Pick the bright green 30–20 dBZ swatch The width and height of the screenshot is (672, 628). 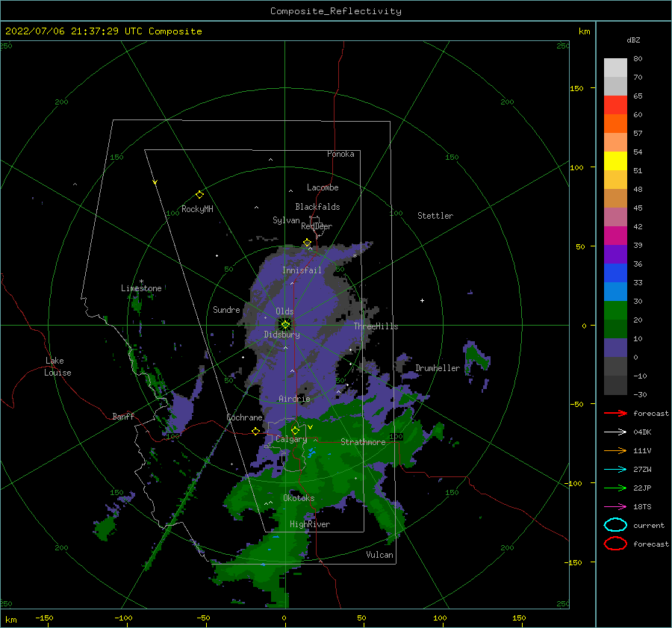(615, 310)
